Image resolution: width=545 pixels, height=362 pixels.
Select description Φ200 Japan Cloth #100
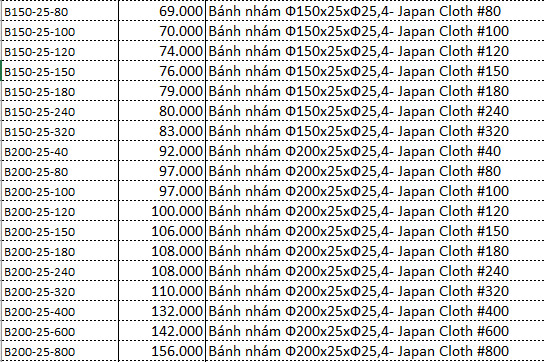375,191
